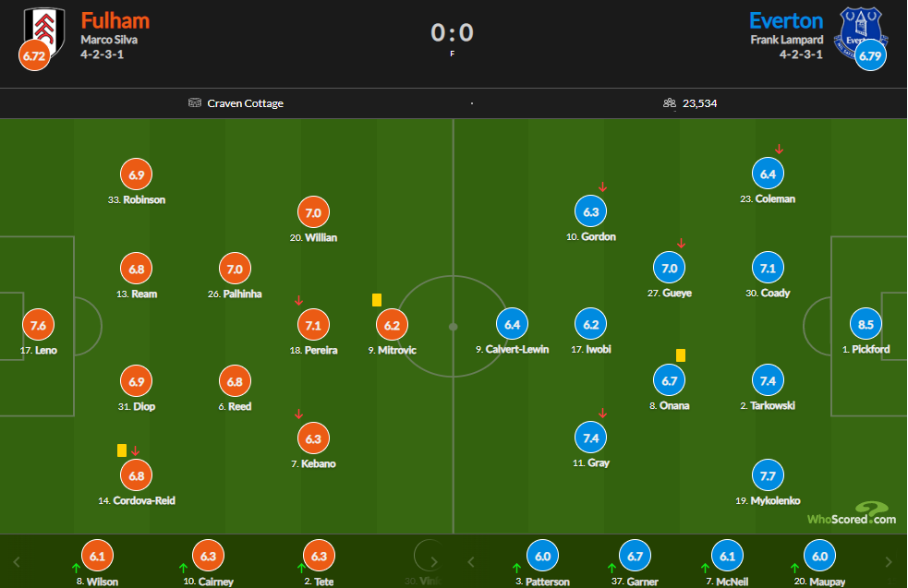Click the green arrow next to Wilson
908x588 pixels.
[75, 568]
